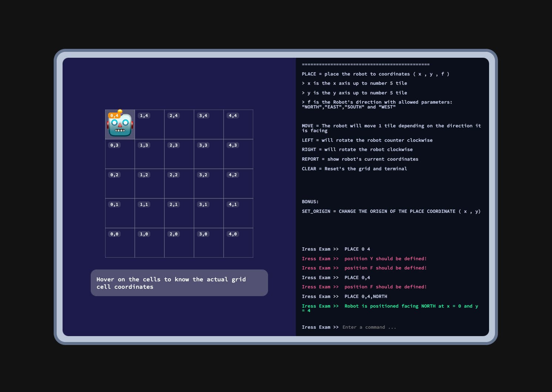Select grid cell 0,0 at bottom-left

120,243
